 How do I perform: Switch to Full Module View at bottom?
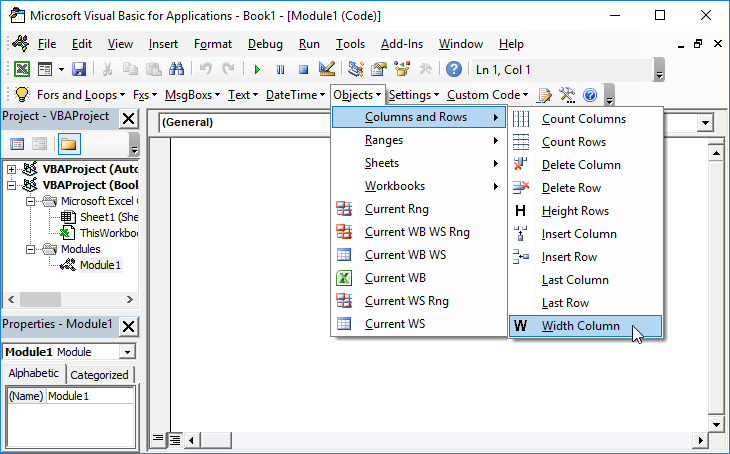(x=174, y=439)
